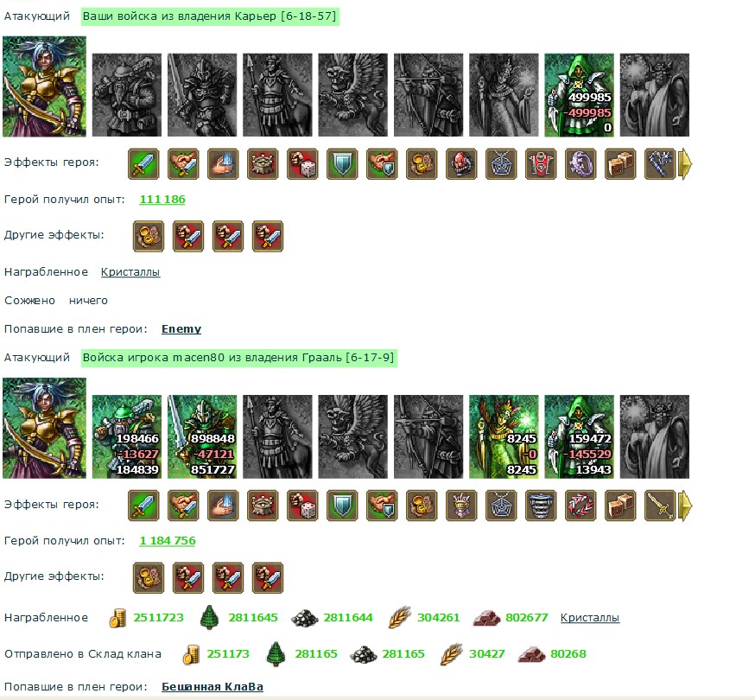The width and height of the screenshot is (755, 700).
Task: Click the green sword hero effect in the first report
Action: (x=143, y=164)
